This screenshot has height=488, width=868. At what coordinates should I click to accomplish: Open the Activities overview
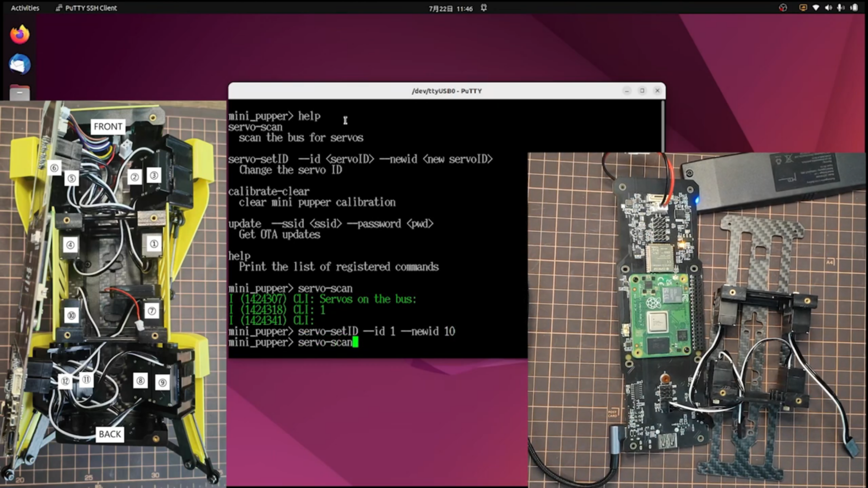coord(25,8)
